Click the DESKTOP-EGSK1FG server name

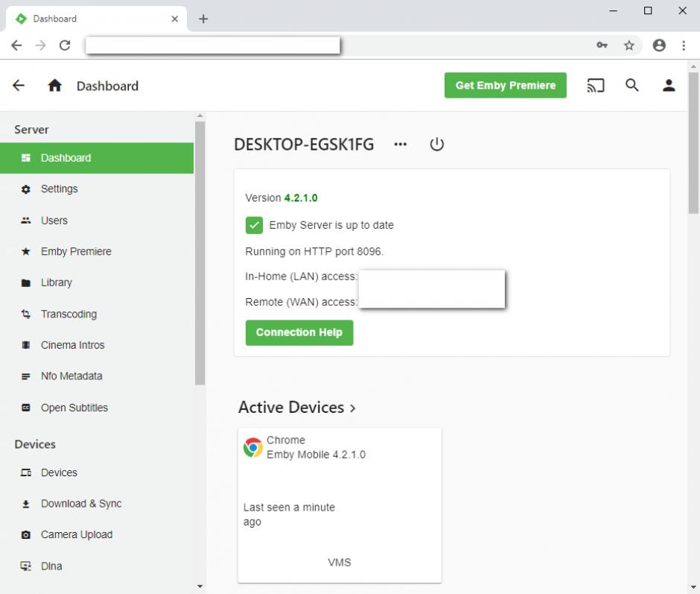click(x=304, y=145)
